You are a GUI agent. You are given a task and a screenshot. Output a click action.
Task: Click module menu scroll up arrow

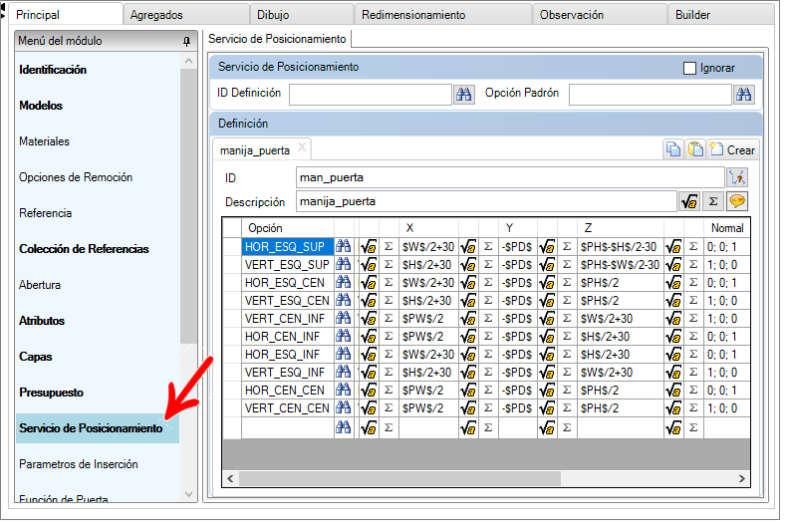188,61
